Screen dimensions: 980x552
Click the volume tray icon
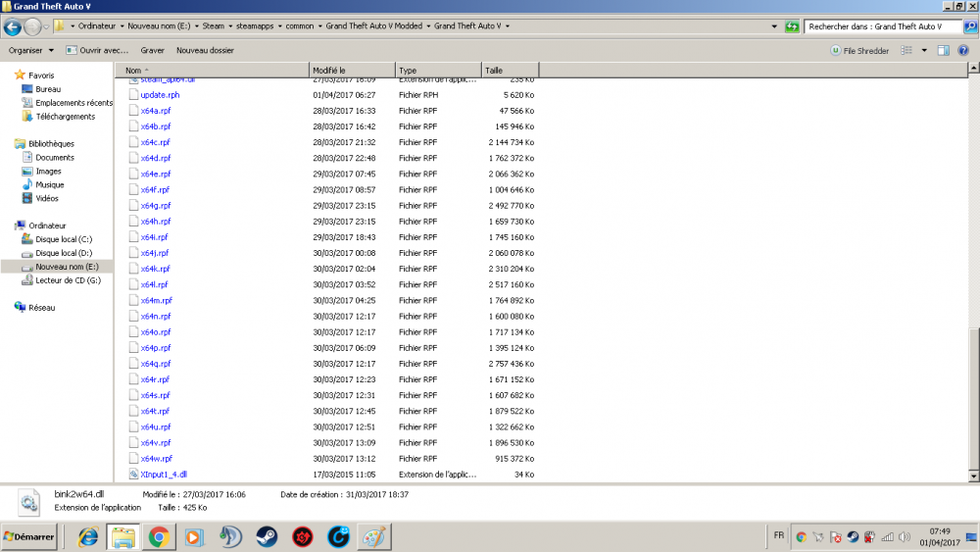[x=905, y=537]
